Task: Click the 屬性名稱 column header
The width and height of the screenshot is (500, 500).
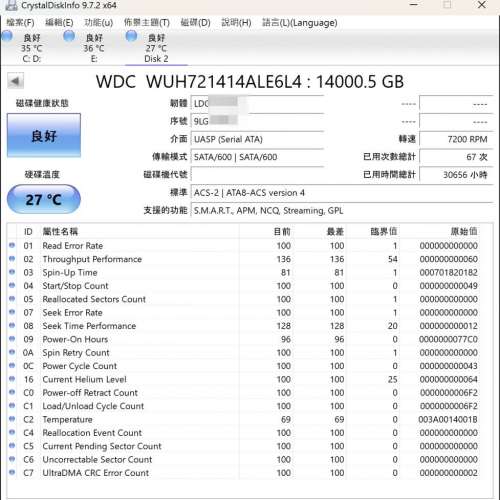Action: coord(139,231)
